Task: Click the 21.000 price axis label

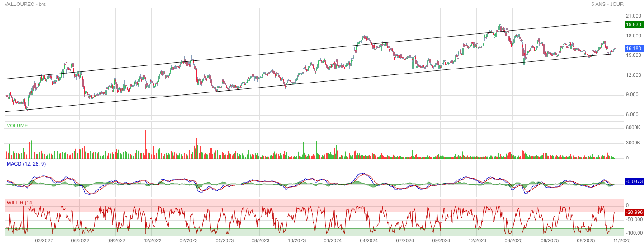Action: (633, 16)
